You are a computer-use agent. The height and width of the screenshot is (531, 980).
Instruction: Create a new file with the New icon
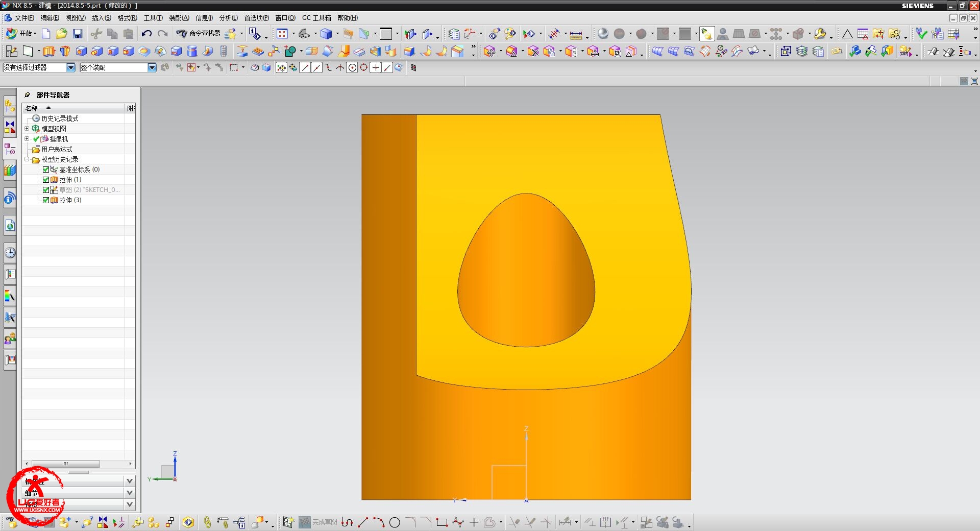tap(46, 34)
